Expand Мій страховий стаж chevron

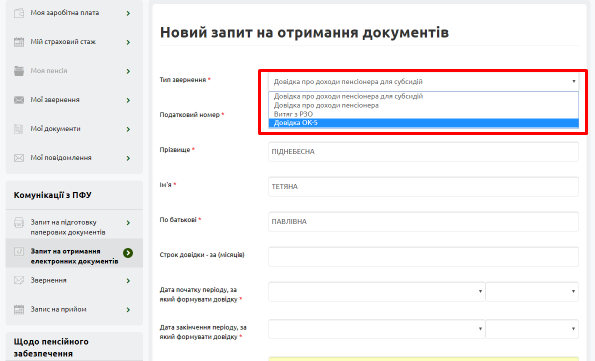(128, 42)
